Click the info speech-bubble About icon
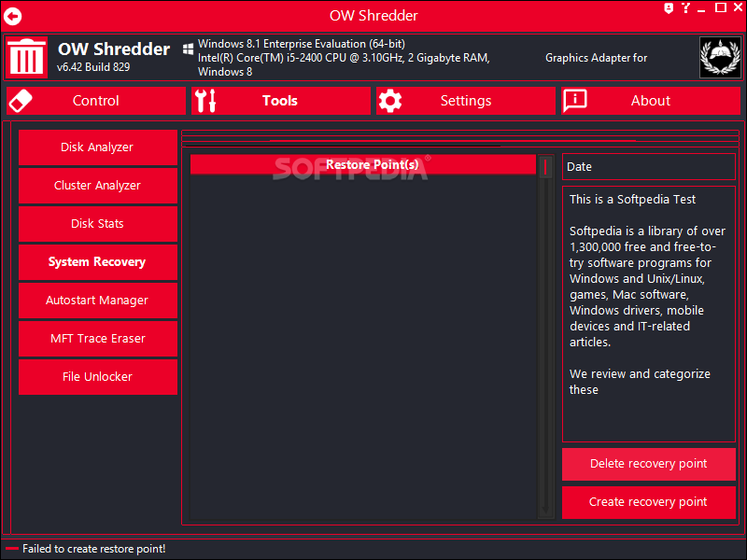 coord(575,101)
